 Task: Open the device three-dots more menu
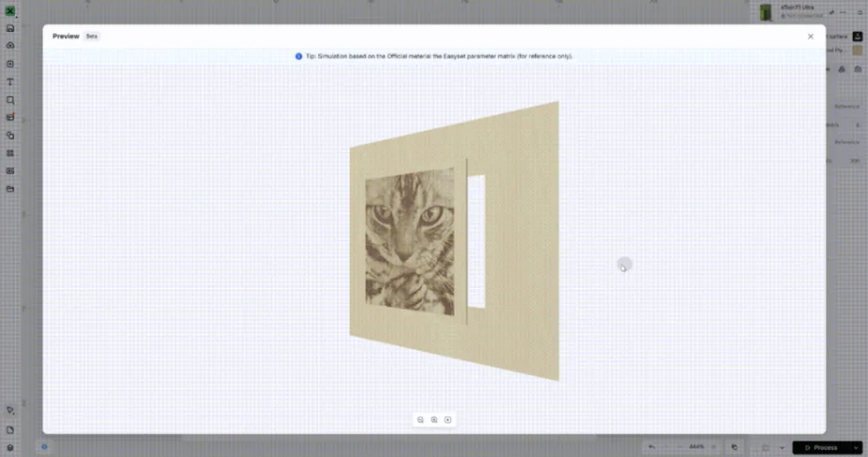[x=843, y=12]
